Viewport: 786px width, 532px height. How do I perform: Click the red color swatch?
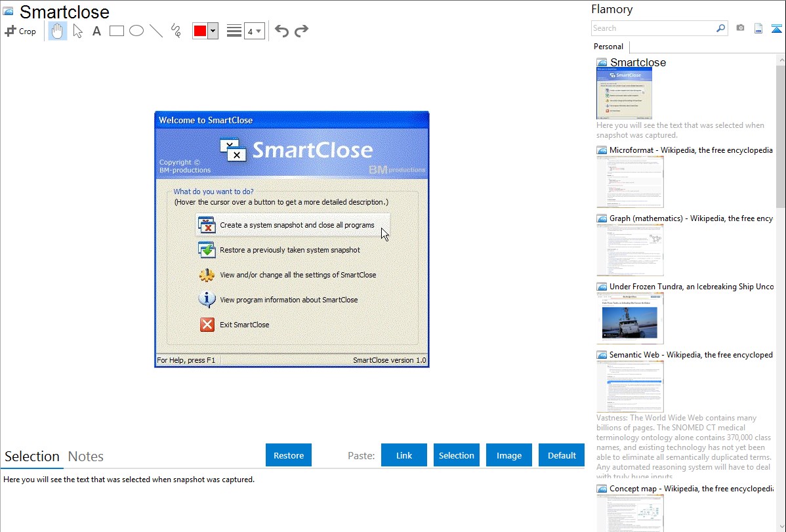pos(200,31)
